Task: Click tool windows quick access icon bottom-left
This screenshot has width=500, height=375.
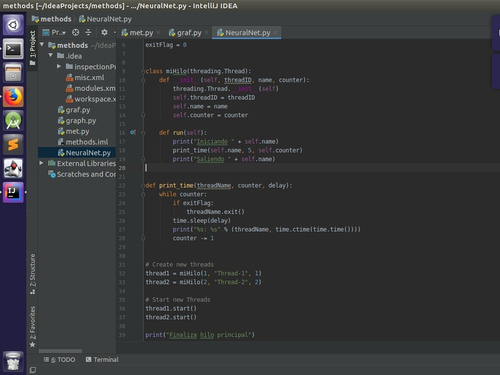Action: 33,370
